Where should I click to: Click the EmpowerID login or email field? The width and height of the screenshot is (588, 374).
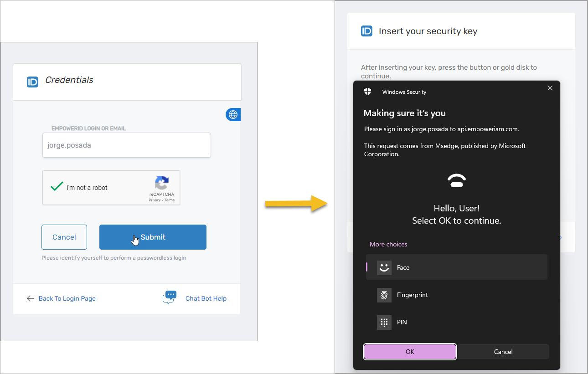click(127, 145)
